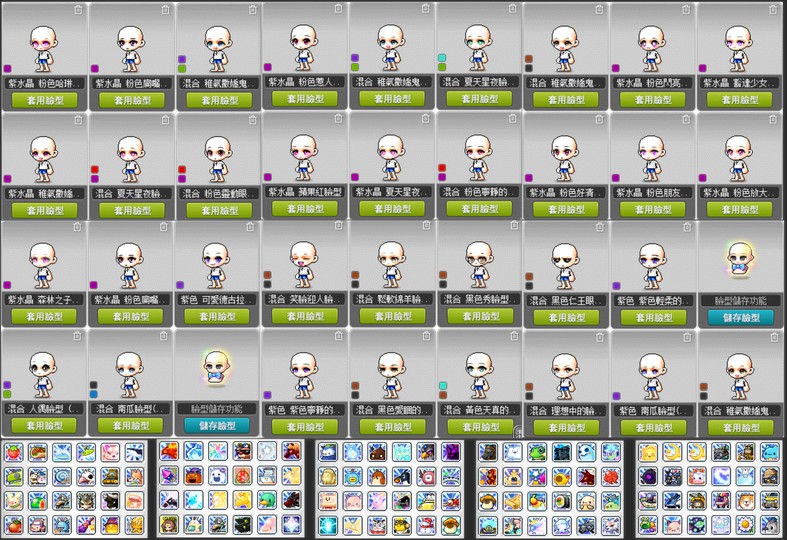The height and width of the screenshot is (540, 787).
Task: Click the 混合 理想中的臉 label
Action: [566, 411]
